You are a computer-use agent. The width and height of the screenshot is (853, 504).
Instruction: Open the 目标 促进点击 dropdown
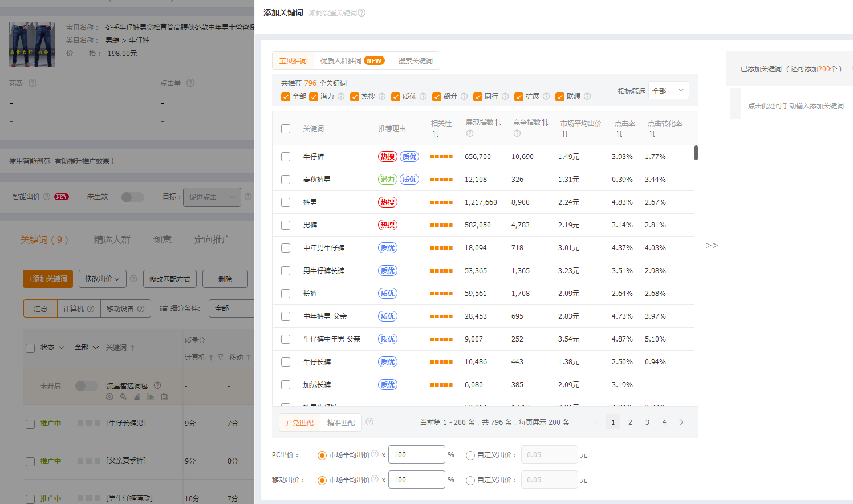(212, 197)
